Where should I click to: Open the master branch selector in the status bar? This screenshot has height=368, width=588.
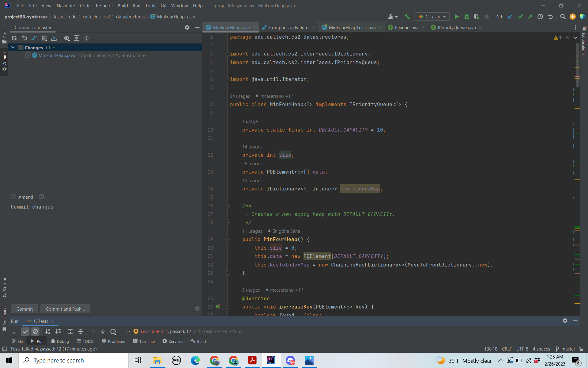point(565,349)
